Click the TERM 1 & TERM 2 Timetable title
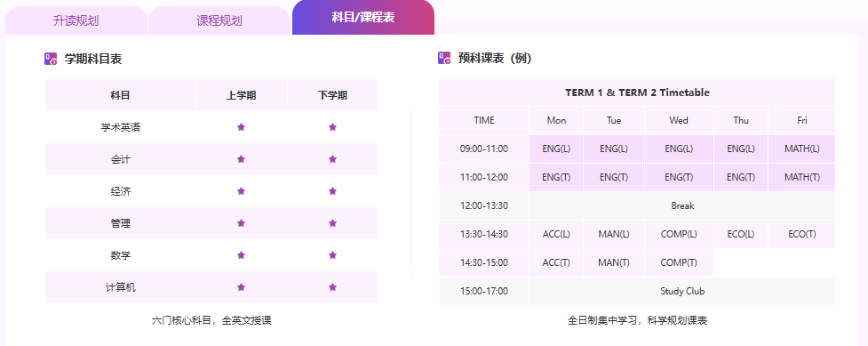868x346 pixels. point(637,92)
